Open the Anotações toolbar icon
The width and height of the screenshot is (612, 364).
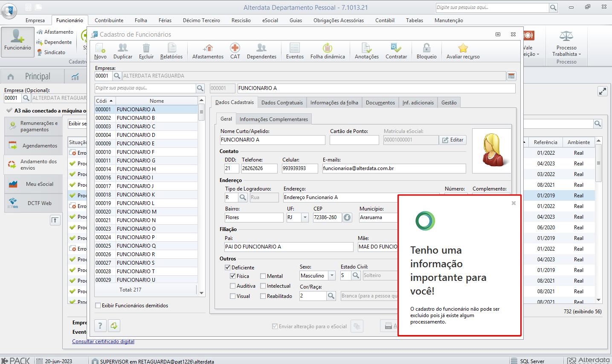[x=367, y=51]
